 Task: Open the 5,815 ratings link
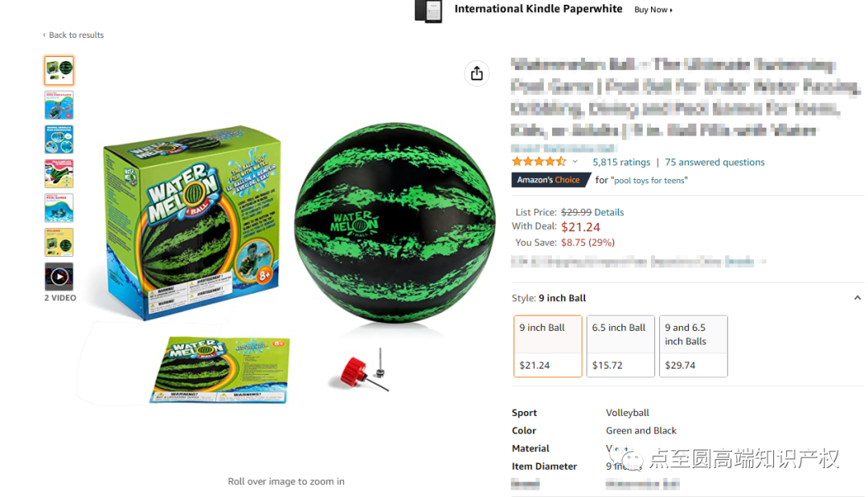pos(621,162)
